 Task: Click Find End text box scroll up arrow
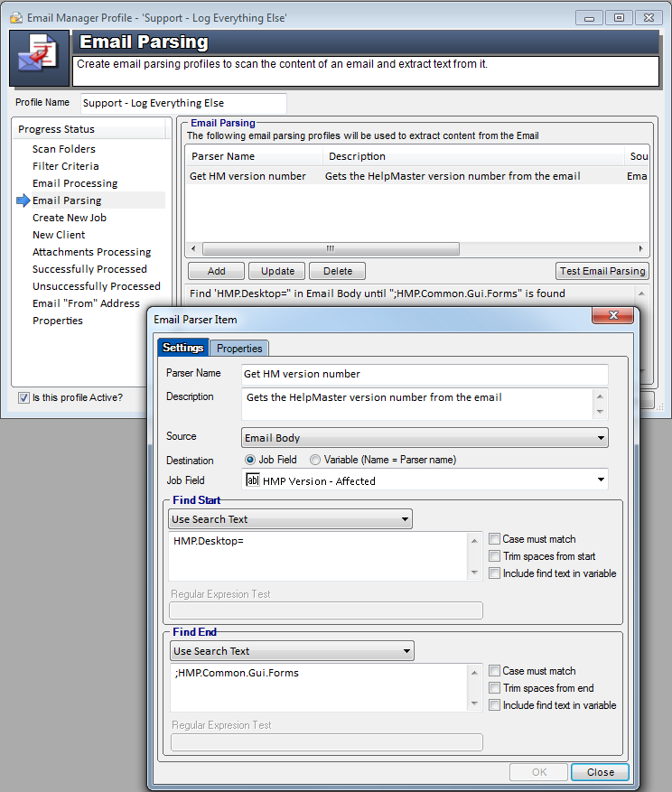click(474, 672)
